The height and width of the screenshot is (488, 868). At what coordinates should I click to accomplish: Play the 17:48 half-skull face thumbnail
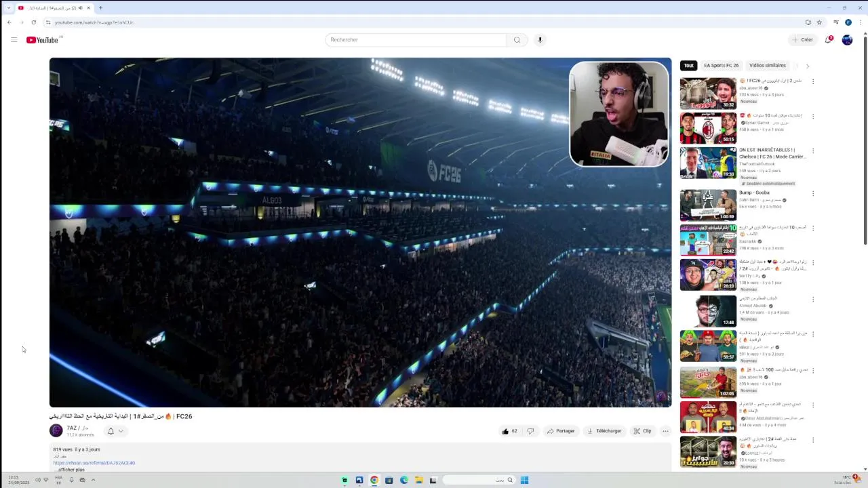[x=708, y=311]
